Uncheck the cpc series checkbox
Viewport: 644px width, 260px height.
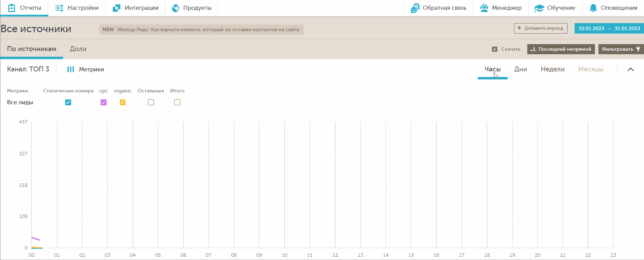pos(103,103)
